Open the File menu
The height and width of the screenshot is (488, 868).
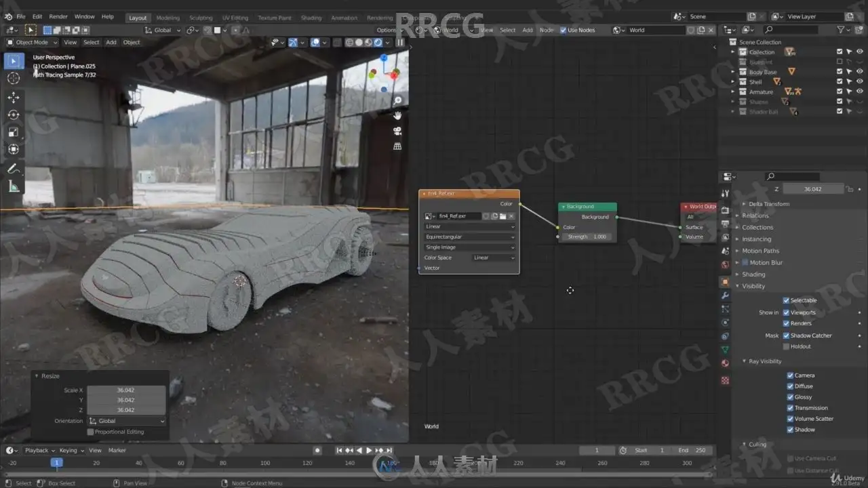click(x=21, y=16)
